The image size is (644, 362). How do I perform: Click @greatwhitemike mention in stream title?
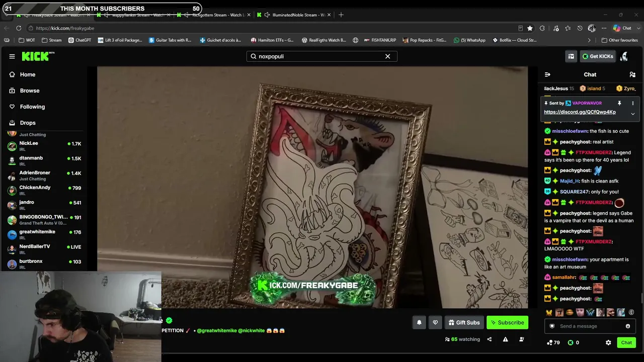click(216, 331)
